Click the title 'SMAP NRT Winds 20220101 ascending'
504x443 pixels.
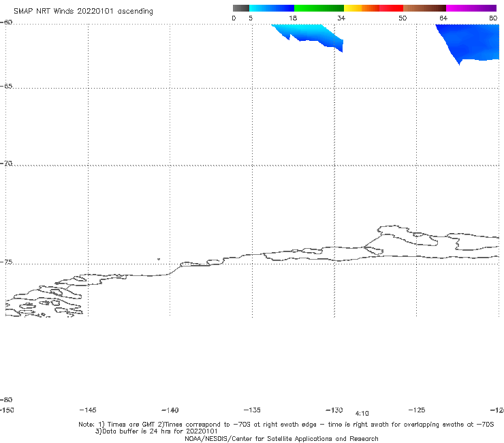(83, 12)
